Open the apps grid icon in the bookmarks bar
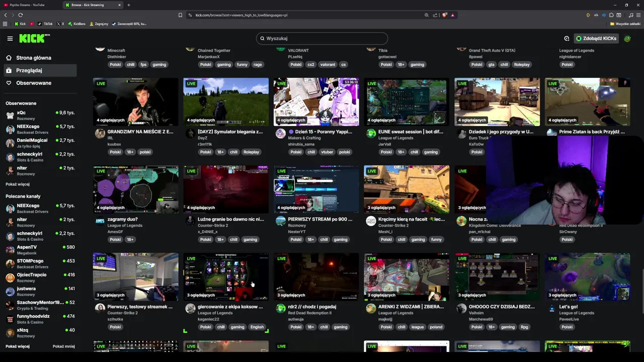The image size is (644, 362). pos(5,24)
